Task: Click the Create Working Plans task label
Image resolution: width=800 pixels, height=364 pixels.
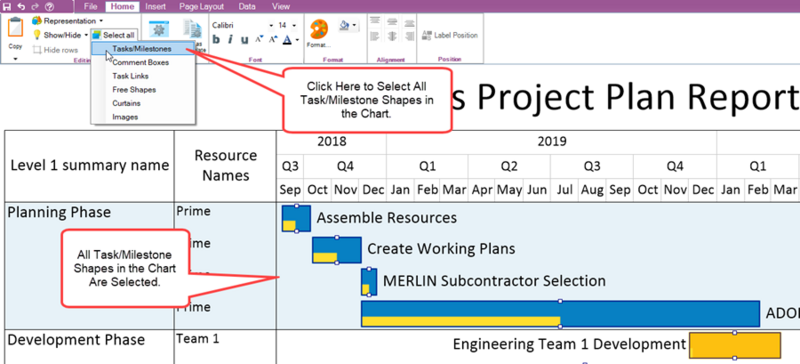Action: click(441, 249)
